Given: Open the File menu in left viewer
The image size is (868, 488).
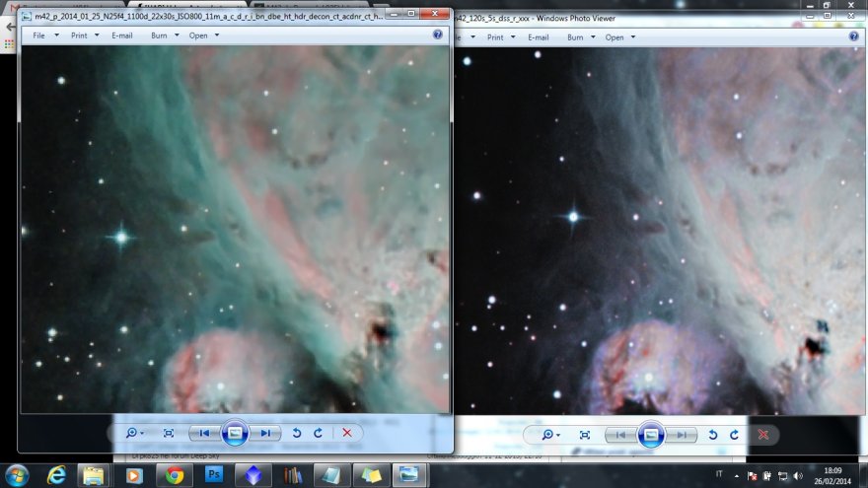Looking at the screenshot, I should tap(38, 35).
